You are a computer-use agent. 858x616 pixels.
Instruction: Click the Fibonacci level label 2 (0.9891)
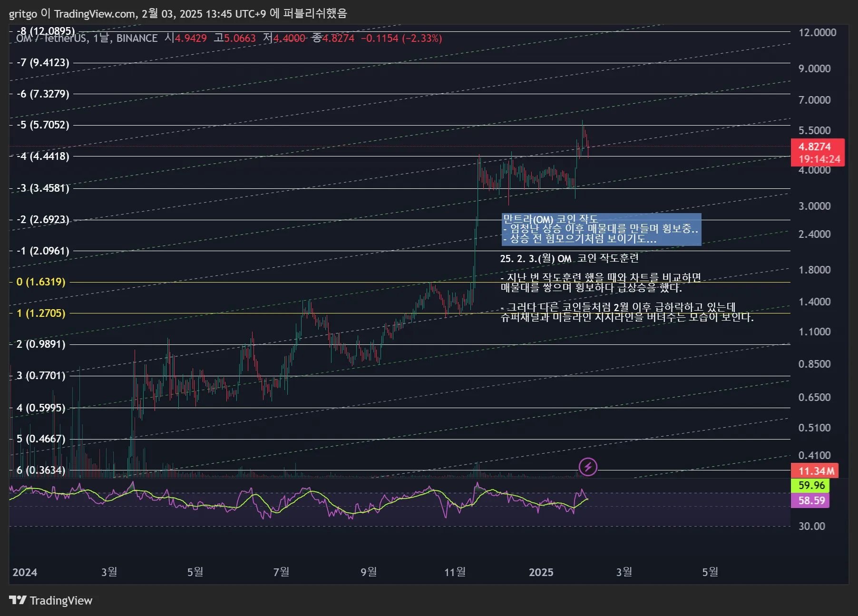click(x=41, y=344)
